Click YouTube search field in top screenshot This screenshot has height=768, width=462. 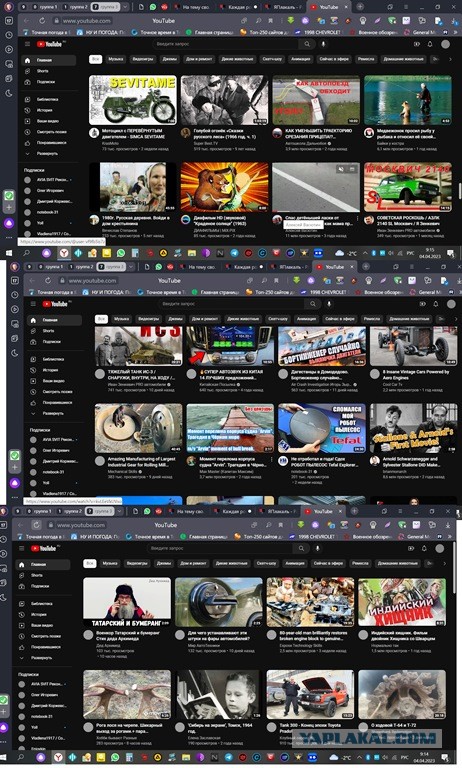(x=227, y=44)
